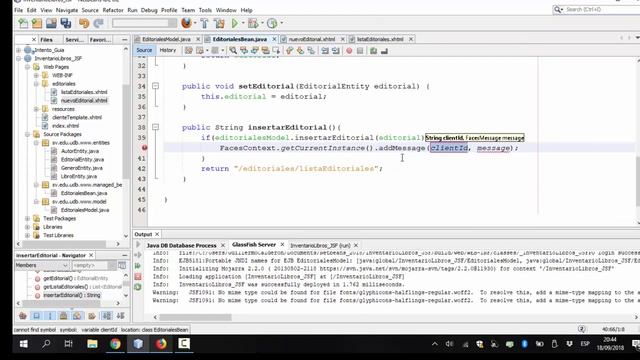Click the Save All toolbar icon
Viewport: 640px width, 360px height.
(66, 23)
